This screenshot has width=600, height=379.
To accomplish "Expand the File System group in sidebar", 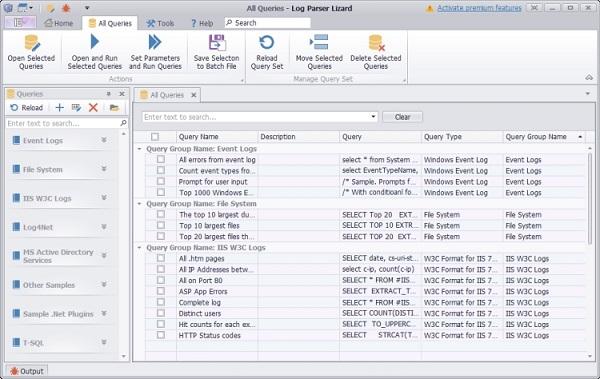I will point(104,169).
